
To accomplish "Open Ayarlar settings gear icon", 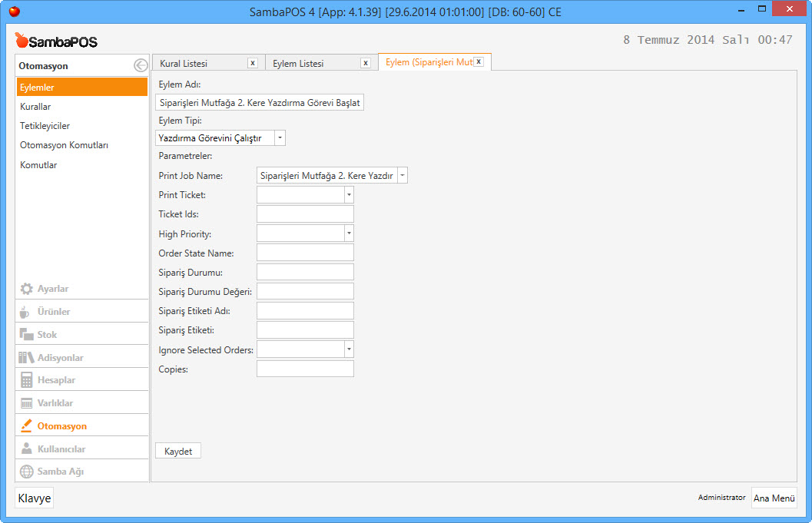I will [x=27, y=289].
